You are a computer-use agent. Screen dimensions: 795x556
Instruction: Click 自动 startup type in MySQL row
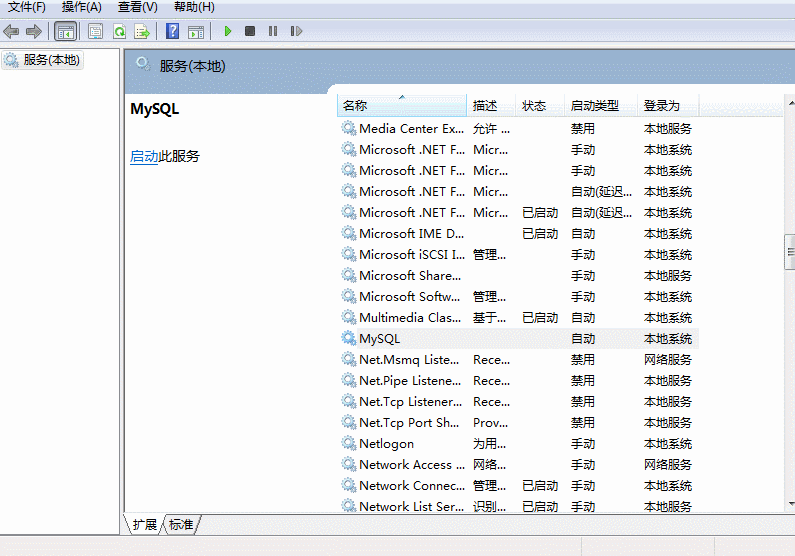pos(583,339)
